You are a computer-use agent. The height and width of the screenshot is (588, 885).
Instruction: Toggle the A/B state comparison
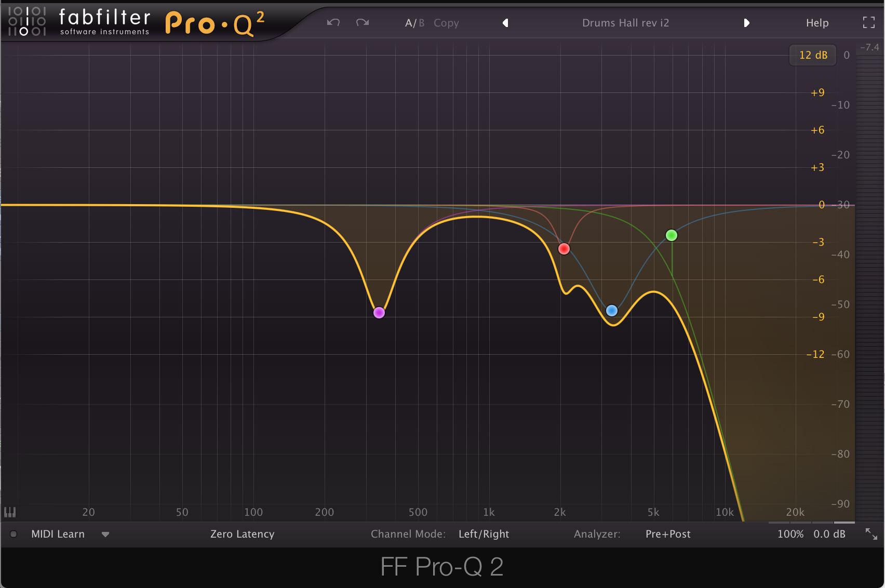(414, 23)
